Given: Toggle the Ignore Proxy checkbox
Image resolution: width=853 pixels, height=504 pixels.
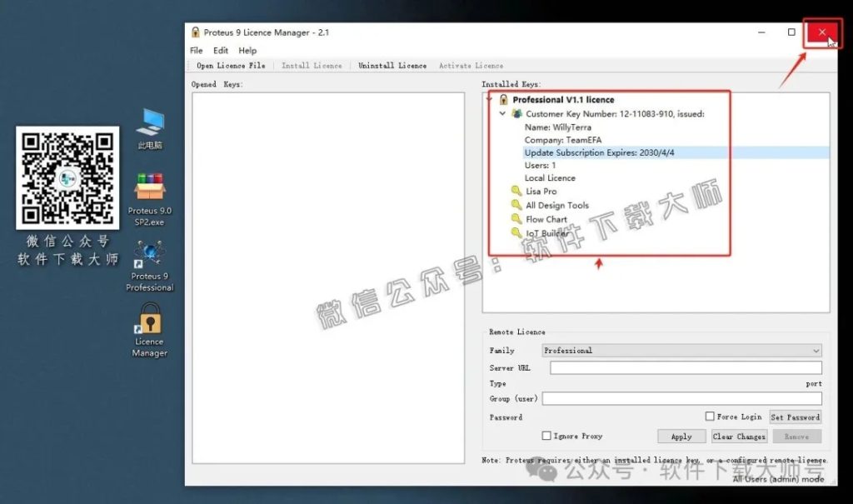Looking at the screenshot, I should pos(546,436).
